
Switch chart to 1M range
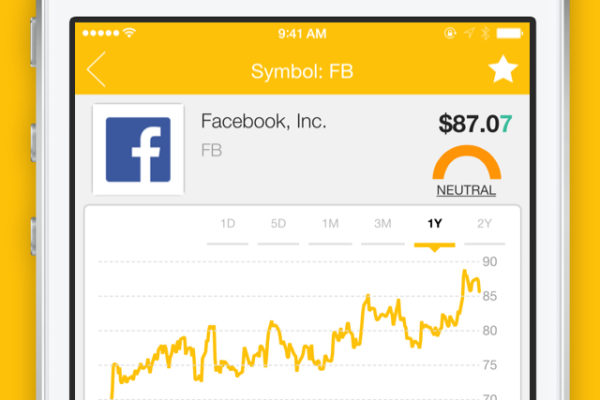click(330, 224)
